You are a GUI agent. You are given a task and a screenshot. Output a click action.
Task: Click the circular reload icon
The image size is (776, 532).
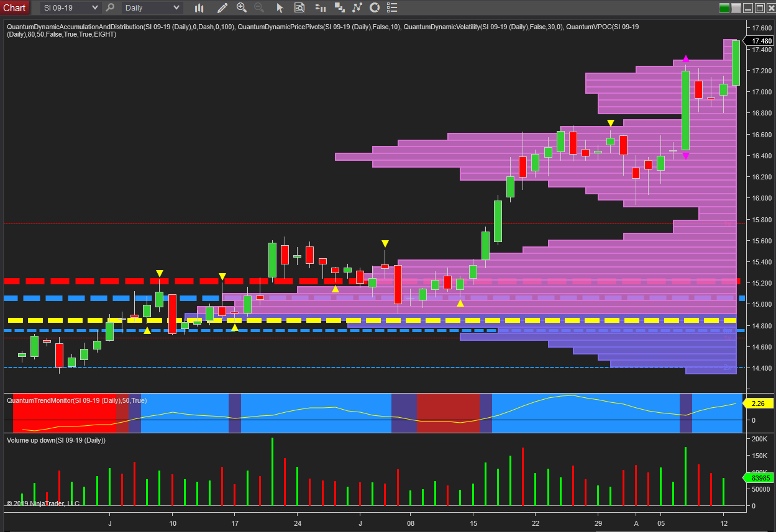pyautogui.click(x=375, y=8)
